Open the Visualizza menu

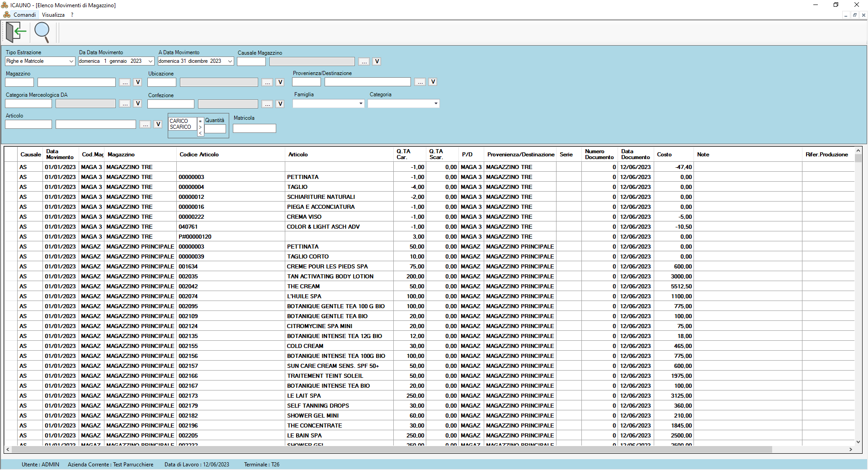pos(53,15)
